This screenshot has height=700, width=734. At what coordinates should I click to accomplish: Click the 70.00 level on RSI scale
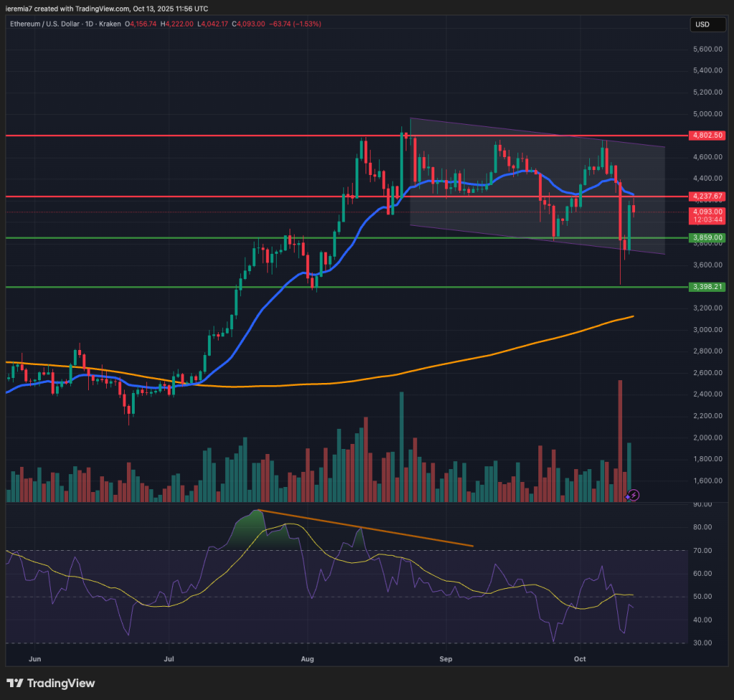[x=702, y=550]
